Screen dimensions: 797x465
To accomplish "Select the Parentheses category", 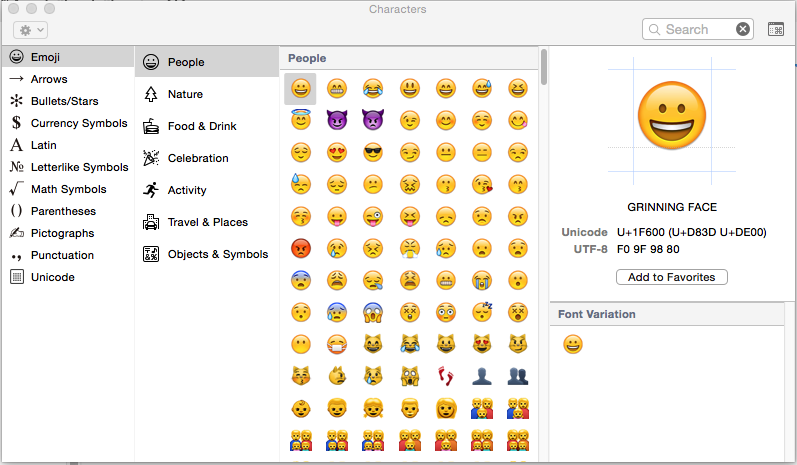I will pos(68,211).
